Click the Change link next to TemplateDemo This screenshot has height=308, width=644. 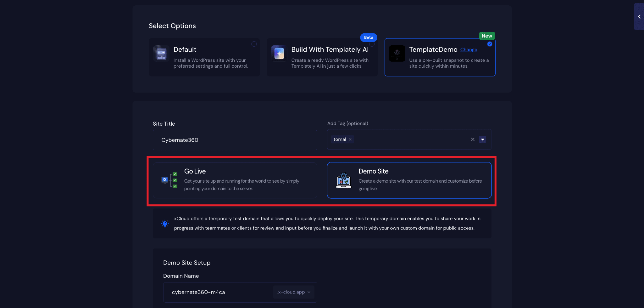(469, 50)
